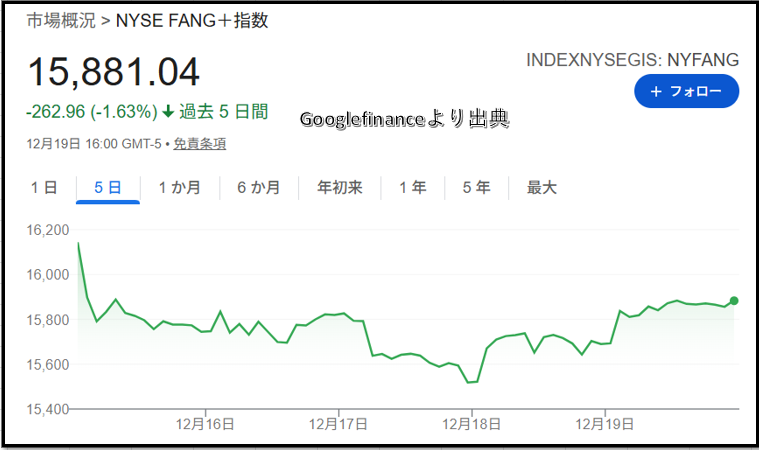
Task: Click the -262.96 (-1.63%) change text
Action: pyautogui.click(x=91, y=112)
